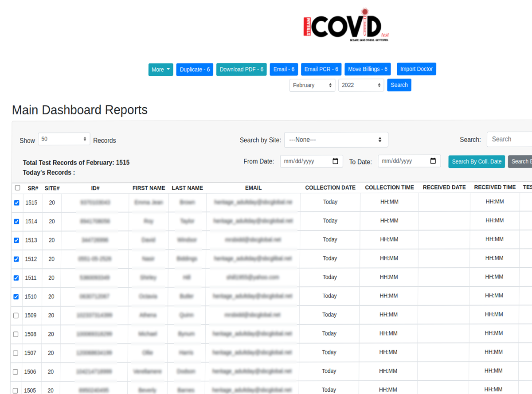Uncheck the checkbox for record 1515
Image resolution: width=532 pixels, height=394 pixels.
[x=17, y=203]
